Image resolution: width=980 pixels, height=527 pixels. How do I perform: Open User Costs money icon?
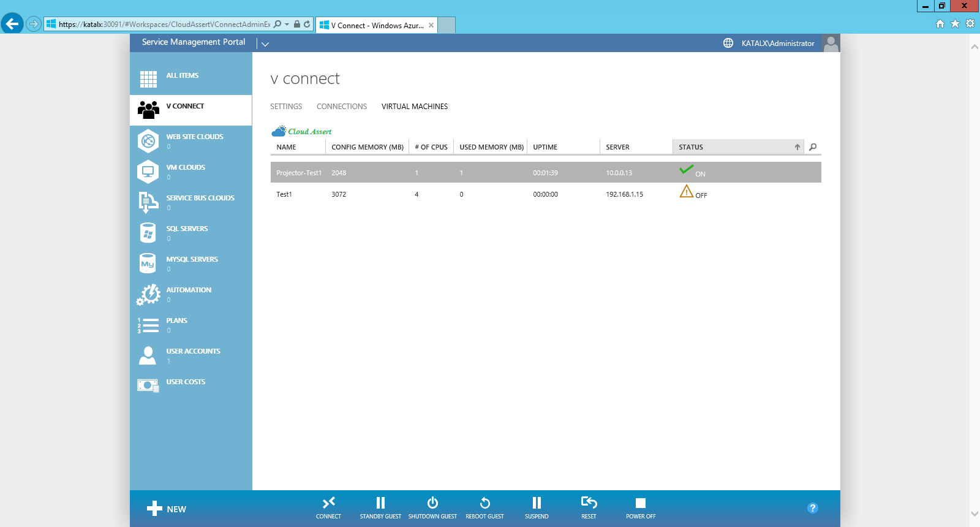pyautogui.click(x=148, y=385)
